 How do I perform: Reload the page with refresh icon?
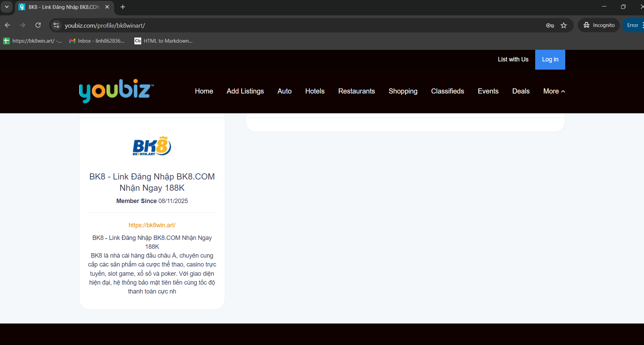click(38, 25)
